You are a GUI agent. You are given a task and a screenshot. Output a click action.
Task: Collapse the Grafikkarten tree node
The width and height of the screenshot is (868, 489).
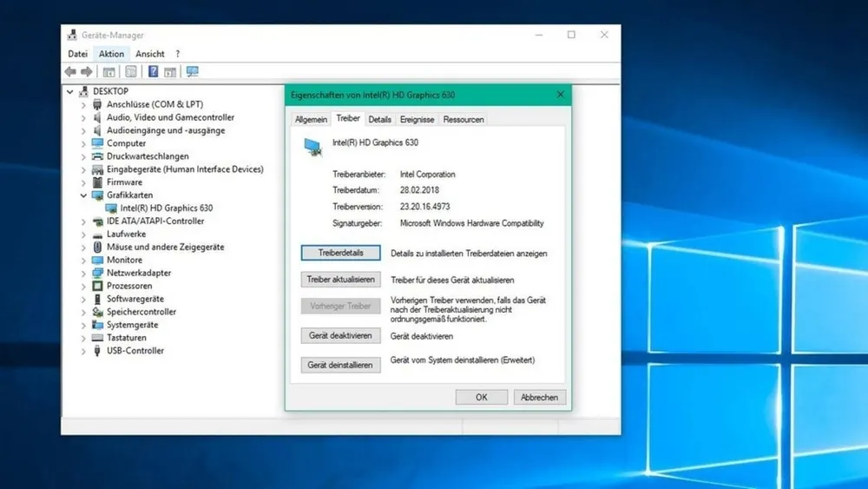[84, 195]
